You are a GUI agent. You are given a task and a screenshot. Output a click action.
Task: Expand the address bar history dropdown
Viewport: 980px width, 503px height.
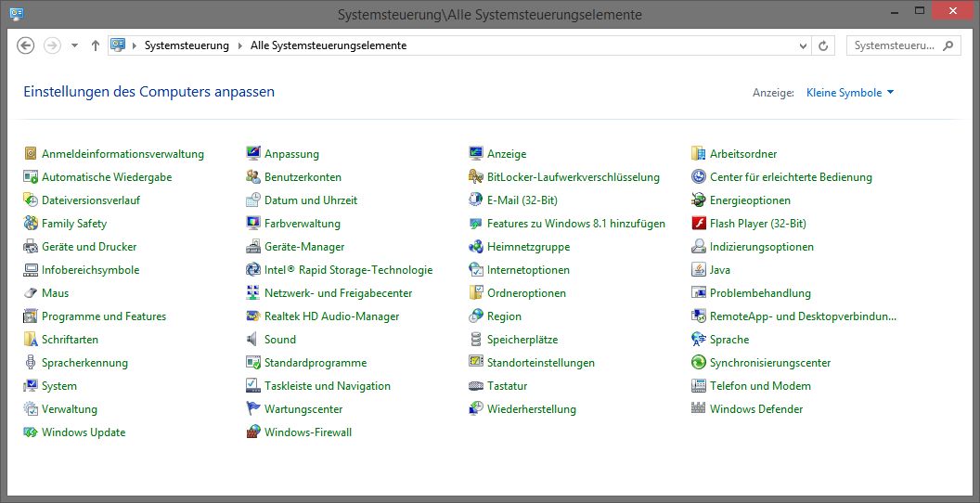click(804, 45)
